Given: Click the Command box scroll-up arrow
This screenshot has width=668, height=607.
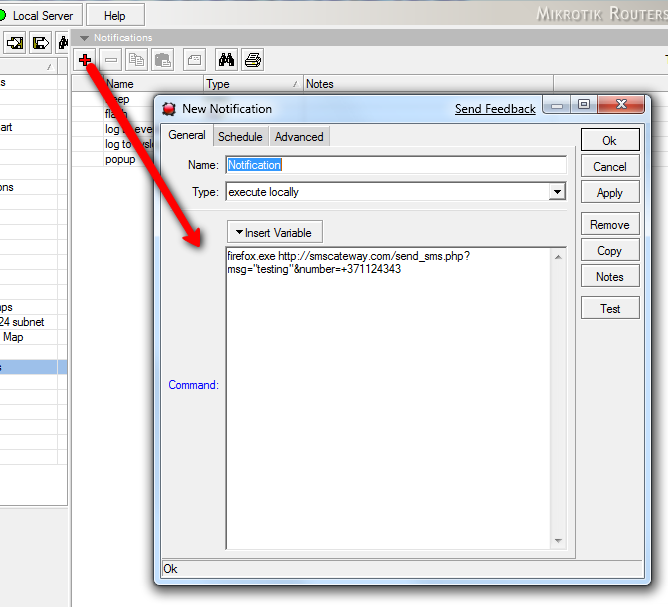Looking at the screenshot, I should tap(558, 257).
